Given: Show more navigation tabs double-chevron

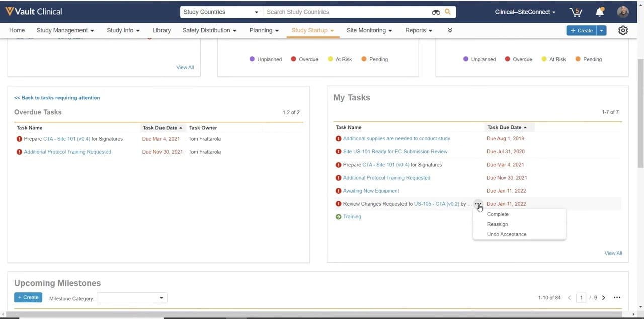Looking at the screenshot, I should pyautogui.click(x=450, y=30).
